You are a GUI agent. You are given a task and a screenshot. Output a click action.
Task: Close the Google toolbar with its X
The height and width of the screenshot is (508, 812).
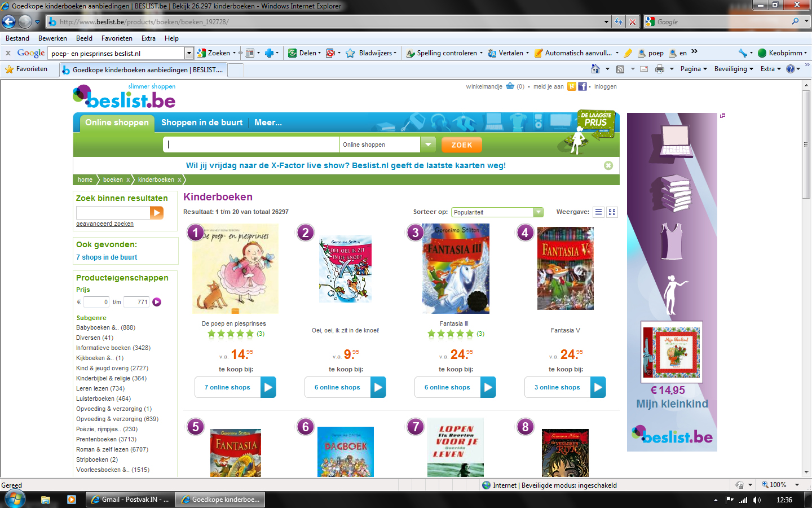(8, 53)
